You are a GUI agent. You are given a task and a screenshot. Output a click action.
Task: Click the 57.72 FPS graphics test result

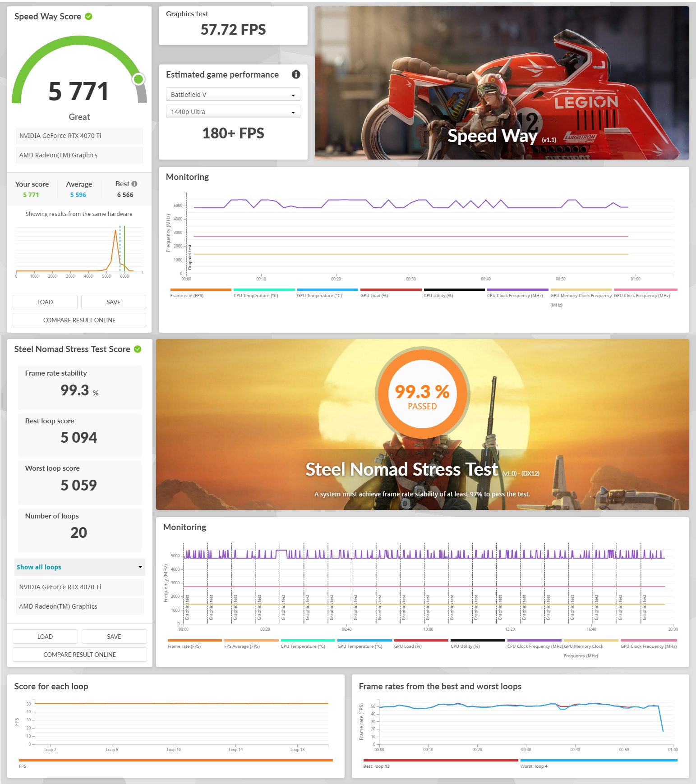coord(233,30)
